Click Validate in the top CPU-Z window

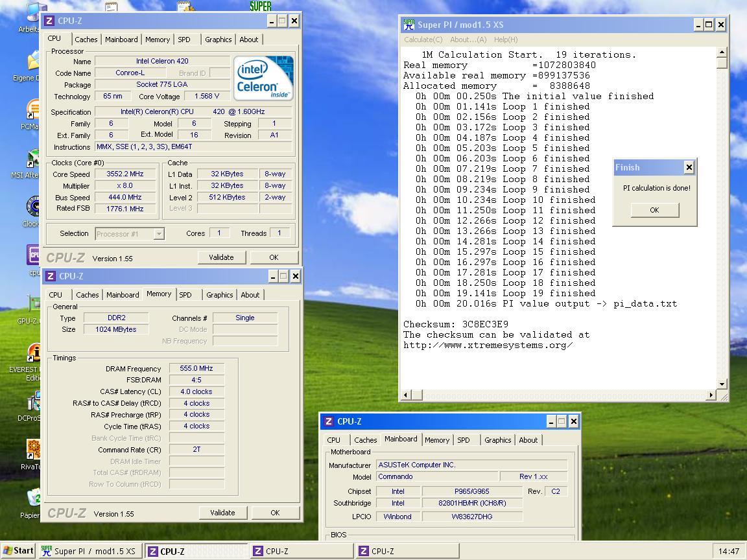point(222,257)
